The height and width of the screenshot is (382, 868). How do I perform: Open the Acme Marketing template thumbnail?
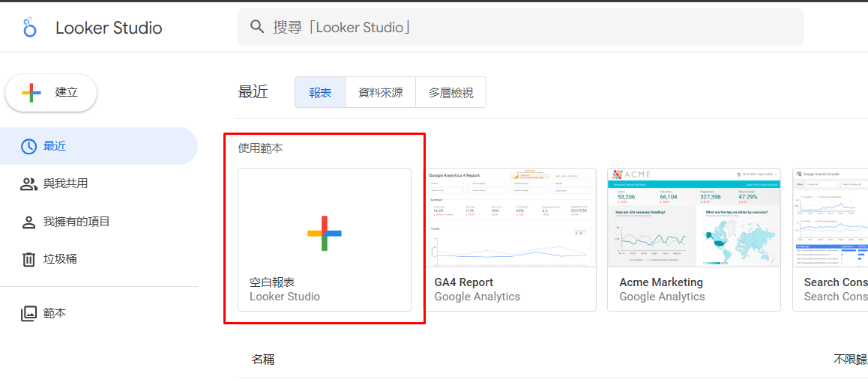pos(693,218)
